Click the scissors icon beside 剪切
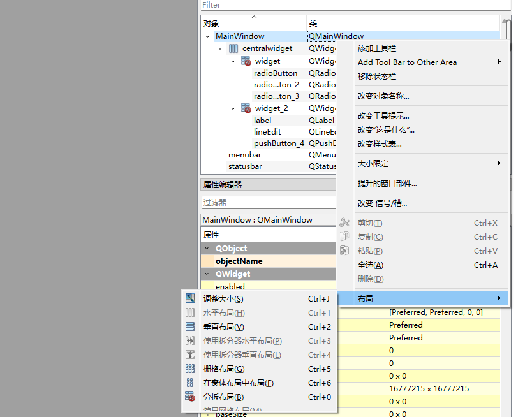The image size is (532, 417). [344, 223]
